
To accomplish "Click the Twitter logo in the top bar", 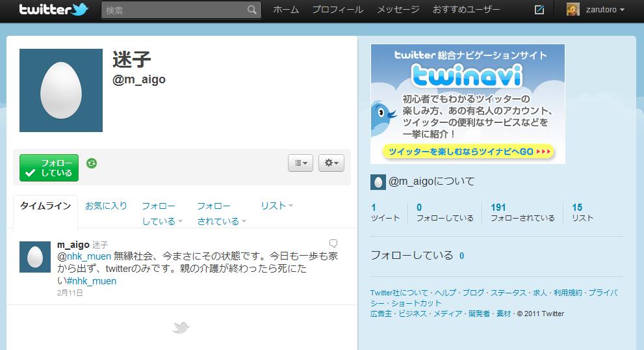I will pyautogui.click(x=53, y=9).
